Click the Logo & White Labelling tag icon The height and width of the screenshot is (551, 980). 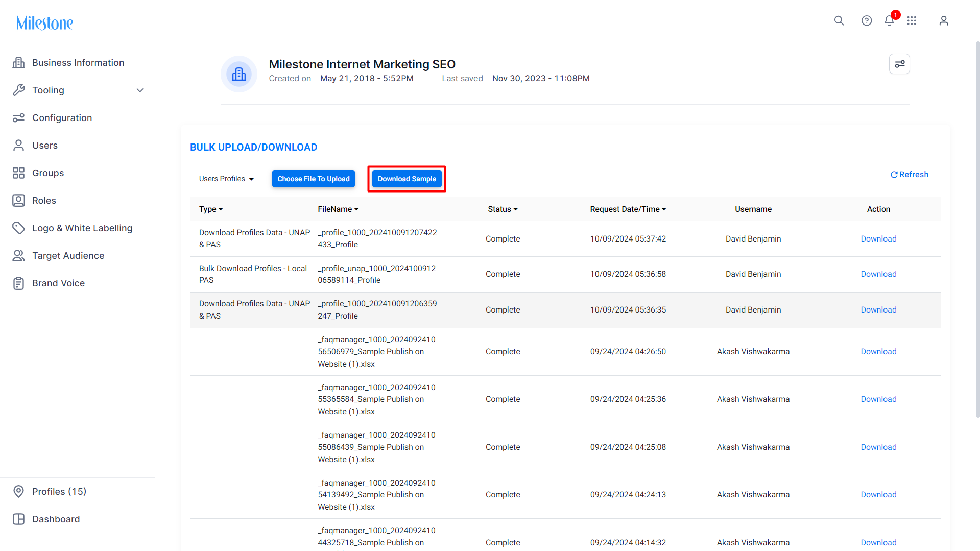point(19,228)
